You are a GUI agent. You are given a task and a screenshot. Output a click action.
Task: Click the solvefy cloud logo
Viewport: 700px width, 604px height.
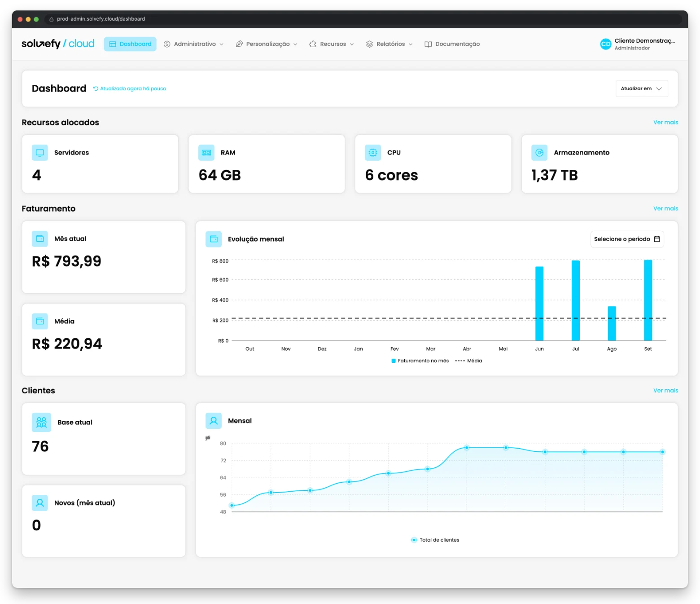click(x=58, y=44)
